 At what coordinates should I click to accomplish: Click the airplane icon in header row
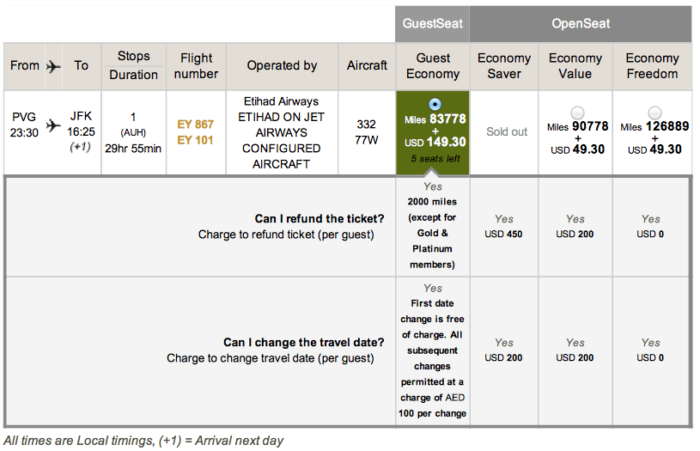click(54, 67)
